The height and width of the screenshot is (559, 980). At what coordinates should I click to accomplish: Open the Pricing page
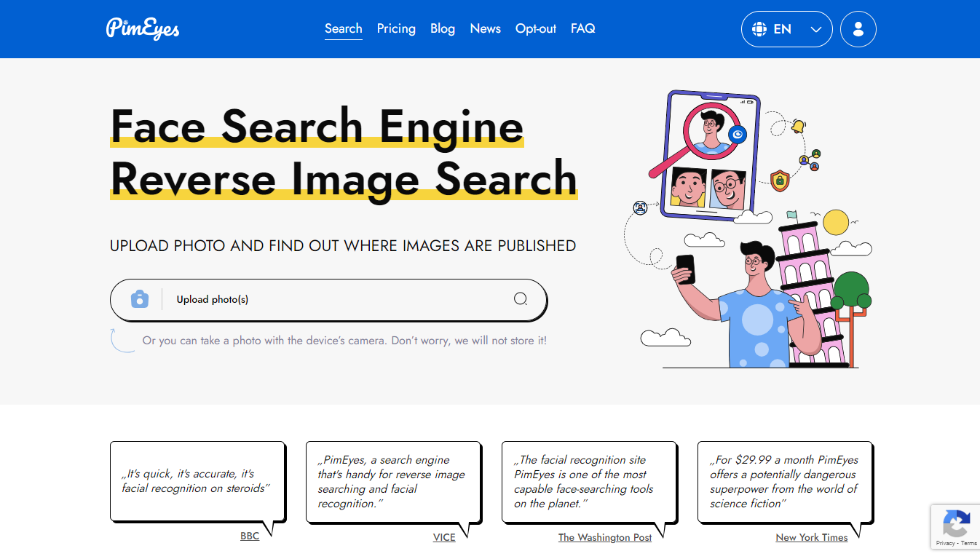[x=396, y=28]
